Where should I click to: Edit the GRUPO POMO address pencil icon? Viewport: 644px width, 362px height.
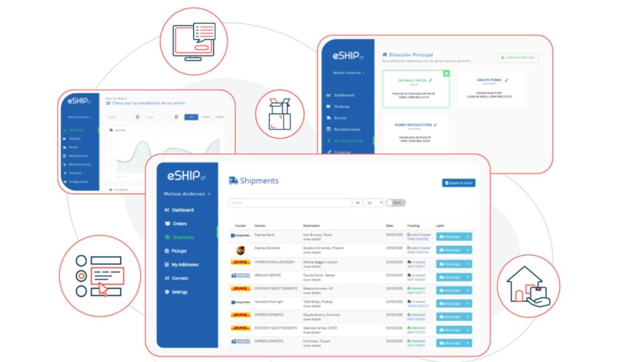point(507,80)
